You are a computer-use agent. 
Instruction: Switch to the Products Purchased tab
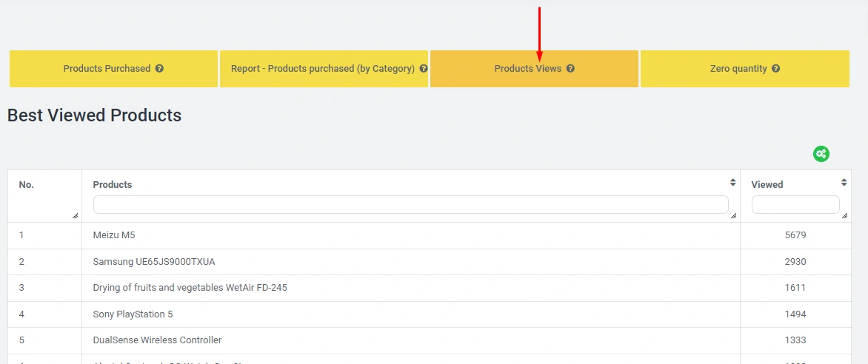point(107,69)
